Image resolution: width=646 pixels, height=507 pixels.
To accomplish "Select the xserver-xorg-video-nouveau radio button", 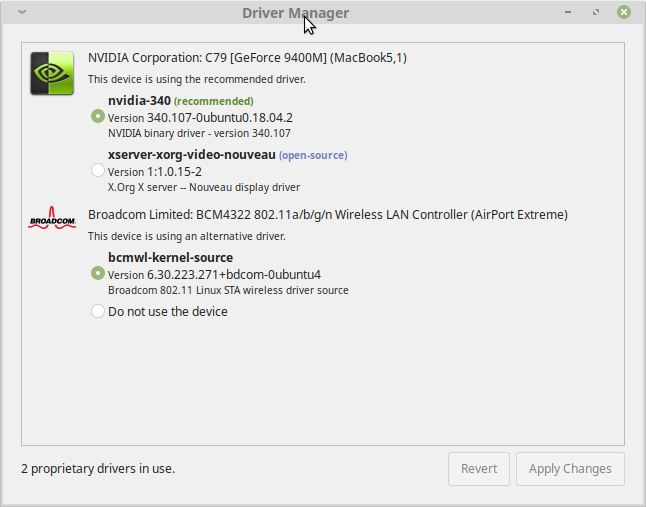I will pos(98,170).
